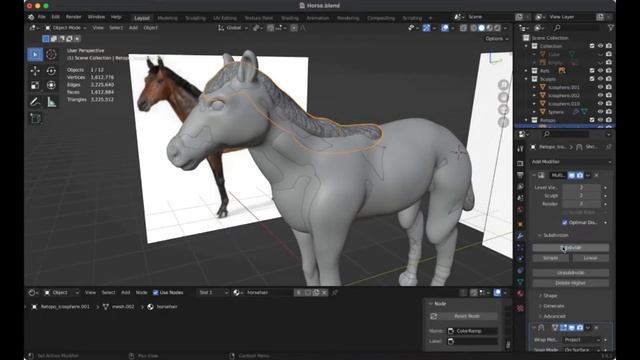
Task: Click the Subdivide button
Action: pyautogui.click(x=571, y=248)
